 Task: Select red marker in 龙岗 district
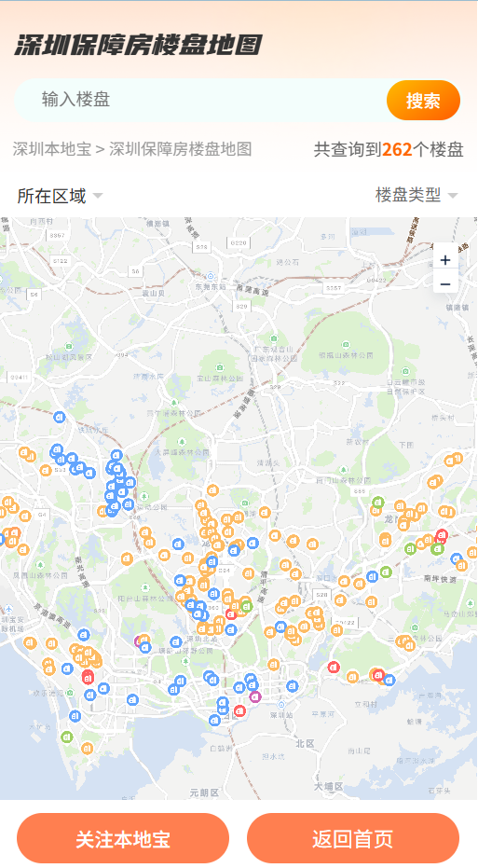pos(442,535)
